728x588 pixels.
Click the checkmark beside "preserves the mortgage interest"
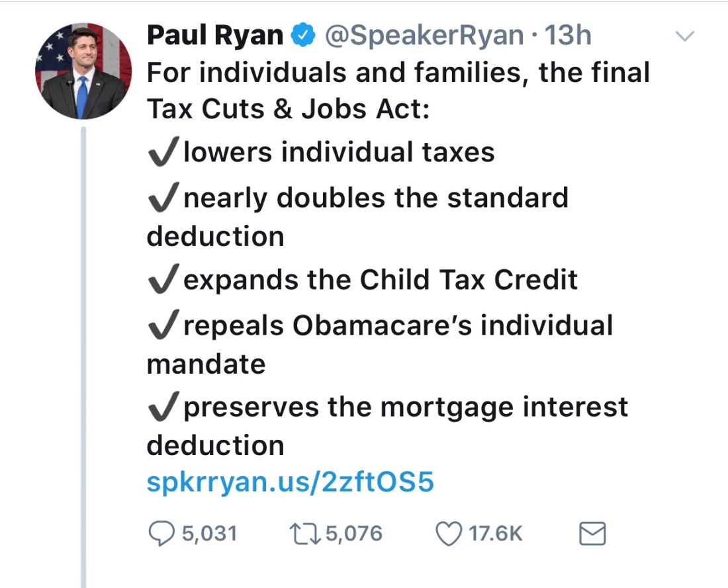pyautogui.click(x=163, y=407)
